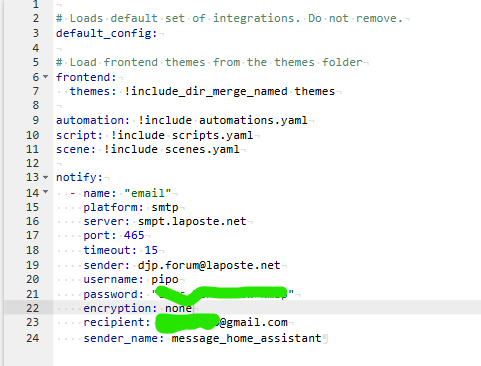The width and height of the screenshot is (481, 366).
Task: Click the default_config key text
Action: [106, 34]
